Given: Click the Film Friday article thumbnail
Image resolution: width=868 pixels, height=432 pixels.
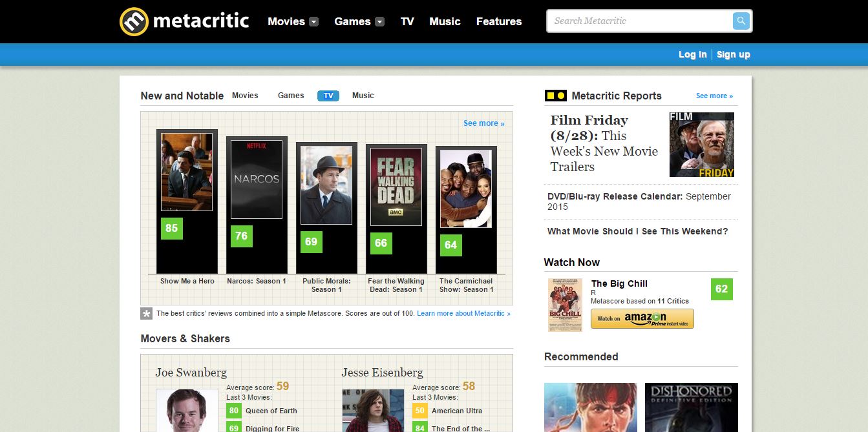Looking at the screenshot, I should click(702, 145).
